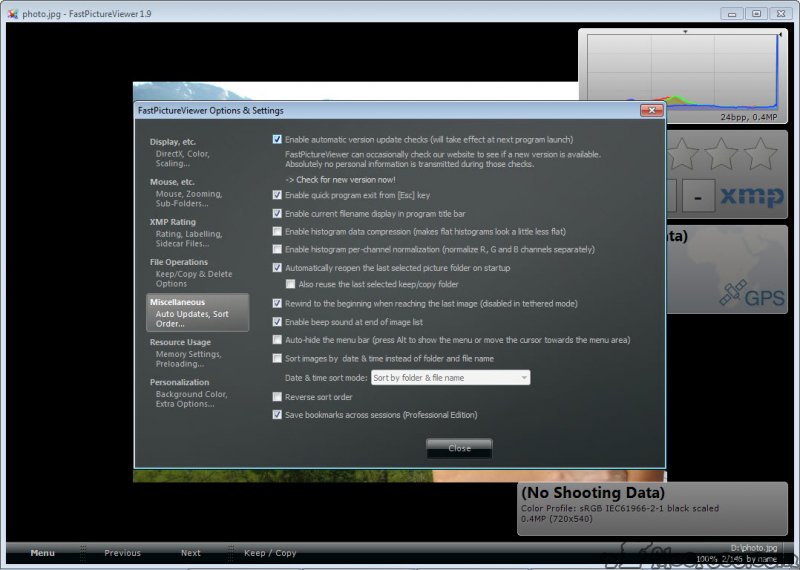The width and height of the screenshot is (800, 570).
Task: Enable histogram data compression checkbox
Action: click(277, 231)
